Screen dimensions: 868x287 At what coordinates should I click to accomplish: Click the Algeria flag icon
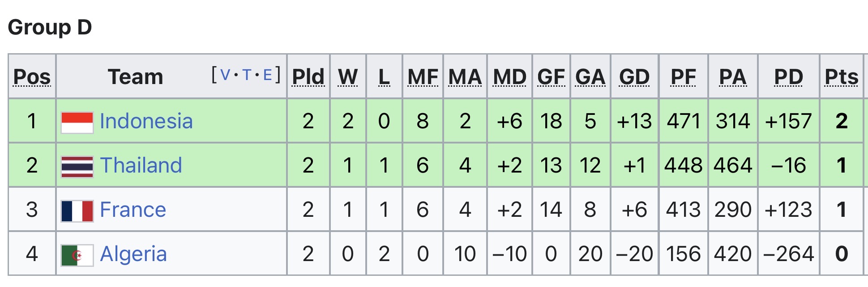coord(77,255)
